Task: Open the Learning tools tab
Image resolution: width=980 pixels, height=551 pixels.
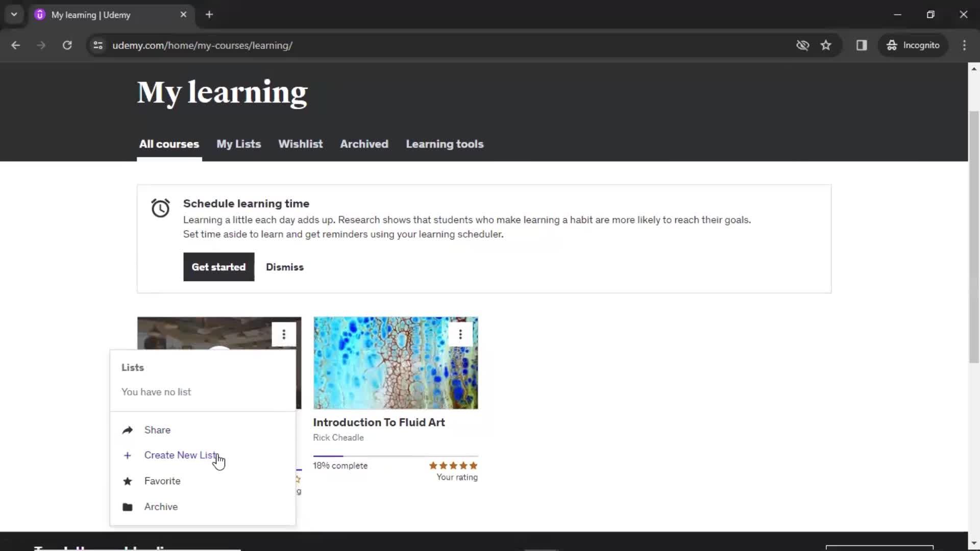Action: point(444,143)
